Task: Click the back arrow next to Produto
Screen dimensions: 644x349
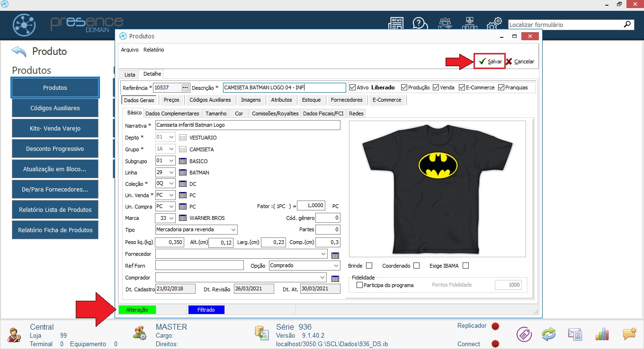Action: coord(19,51)
